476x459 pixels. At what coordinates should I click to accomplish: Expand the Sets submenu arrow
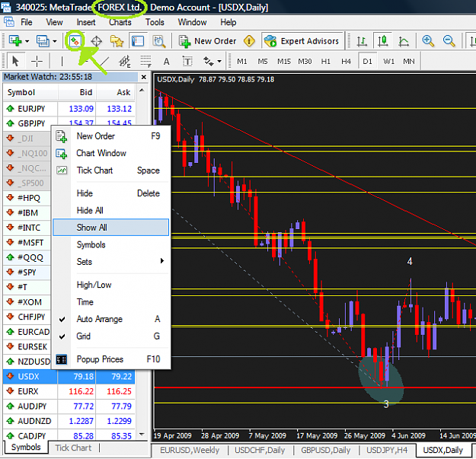point(162,261)
